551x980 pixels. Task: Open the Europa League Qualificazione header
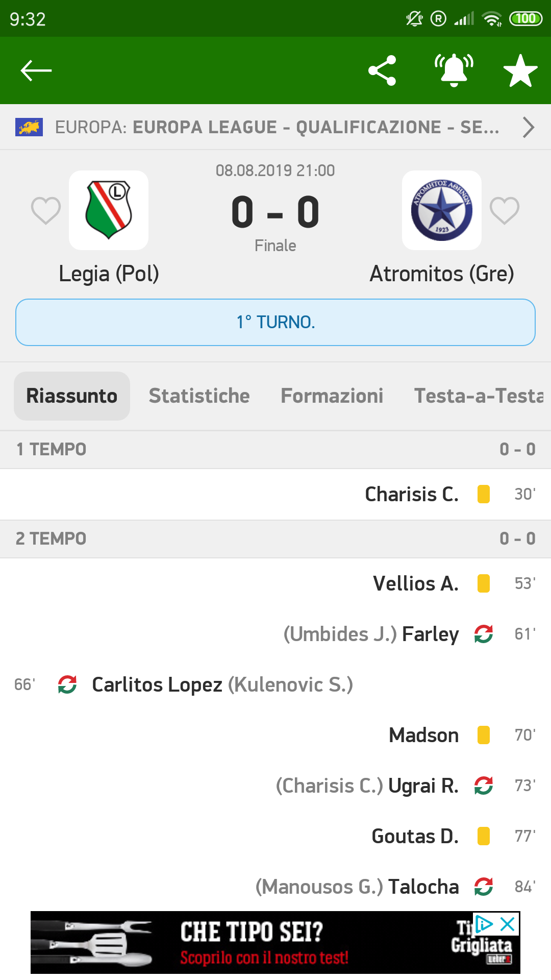(275, 127)
